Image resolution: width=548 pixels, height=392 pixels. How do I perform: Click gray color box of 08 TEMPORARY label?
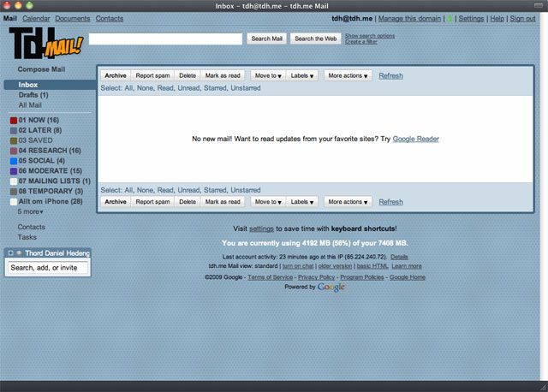(14, 192)
